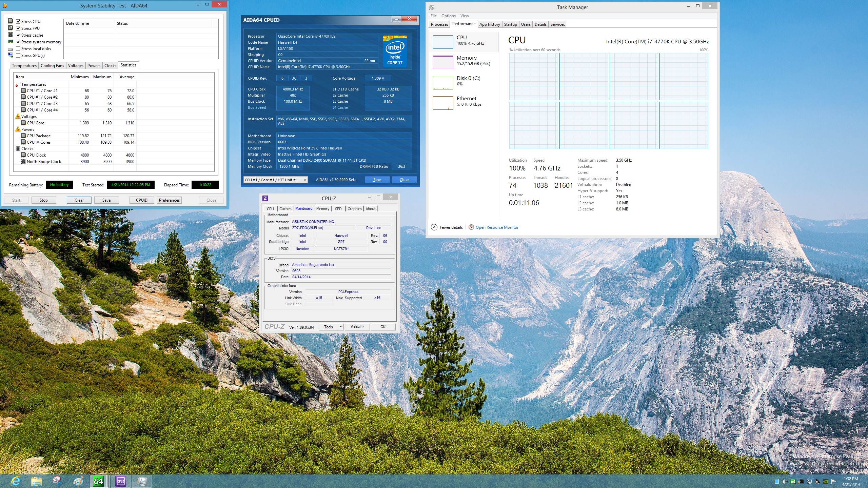Image resolution: width=868 pixels, height=488 pixels.
Task: Open the CPU core selection dropdown in AIDA64 CPUID
Action: click(x=304, y=180)
